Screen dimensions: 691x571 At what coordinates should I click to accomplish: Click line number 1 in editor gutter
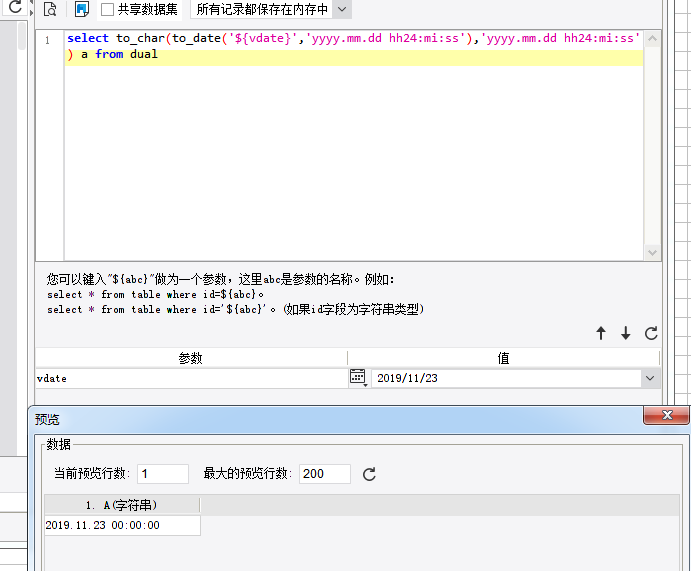[x=47, y=41]
